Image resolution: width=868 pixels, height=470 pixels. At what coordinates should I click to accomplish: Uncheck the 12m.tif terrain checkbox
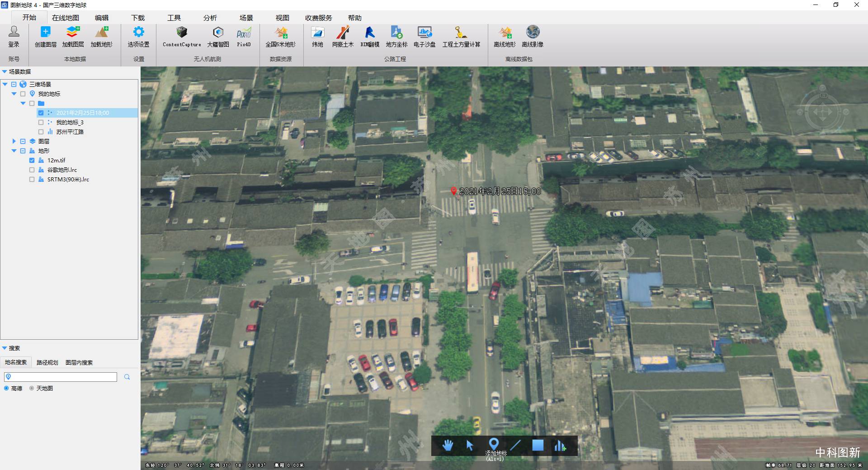click(32, 161)
